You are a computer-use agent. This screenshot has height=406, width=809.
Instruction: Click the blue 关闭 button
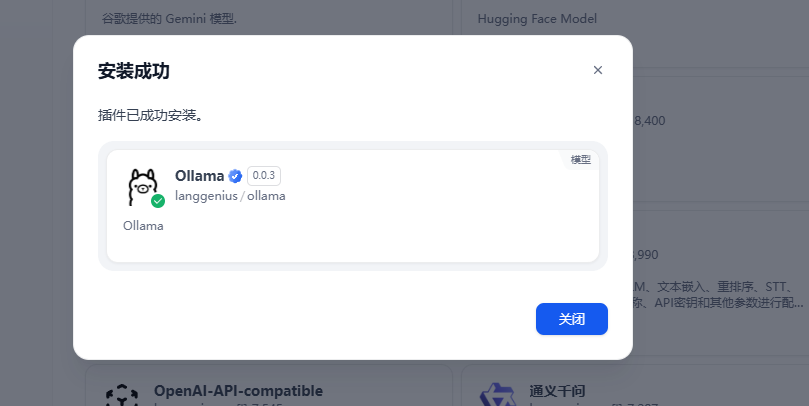click(572, 319)
